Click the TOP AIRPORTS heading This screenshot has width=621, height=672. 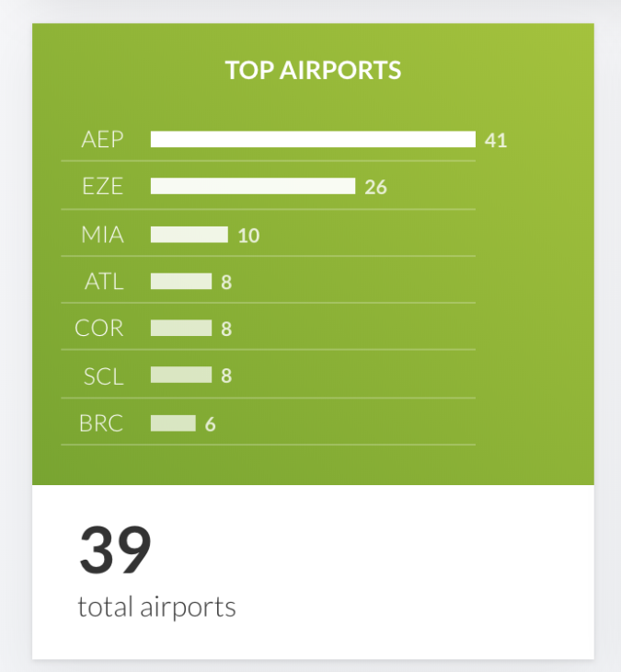[313, 70]
